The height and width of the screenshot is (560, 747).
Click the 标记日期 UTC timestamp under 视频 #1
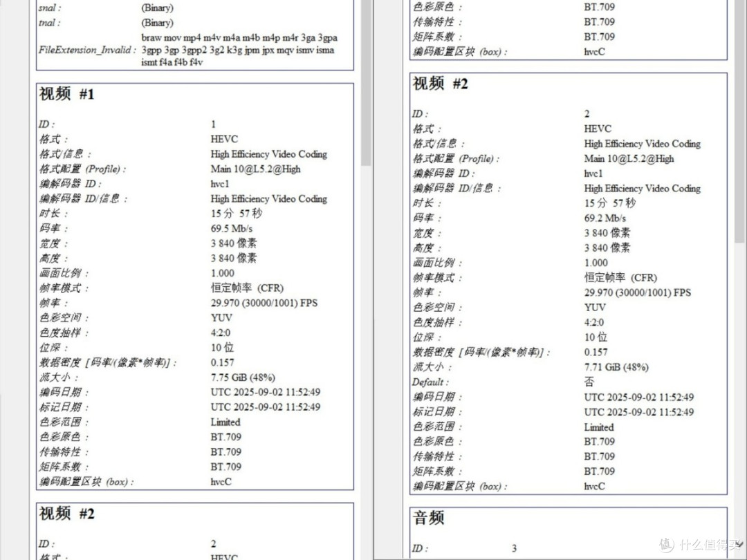266,407
